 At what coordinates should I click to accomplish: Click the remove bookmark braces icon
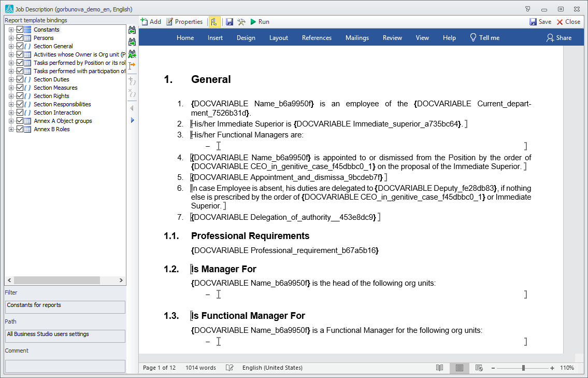click(x=132, y=93)
